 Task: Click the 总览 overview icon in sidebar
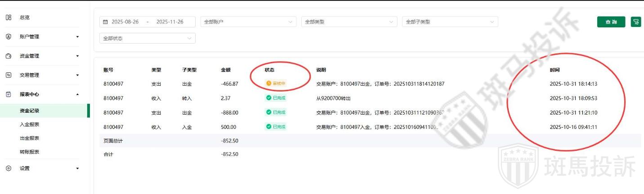coord(8,18)
